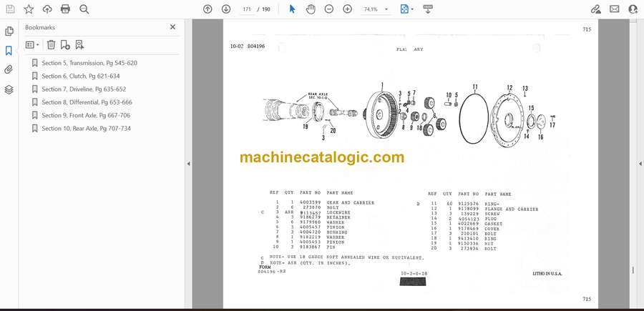Send file by email envelope icon

(615, 9)
